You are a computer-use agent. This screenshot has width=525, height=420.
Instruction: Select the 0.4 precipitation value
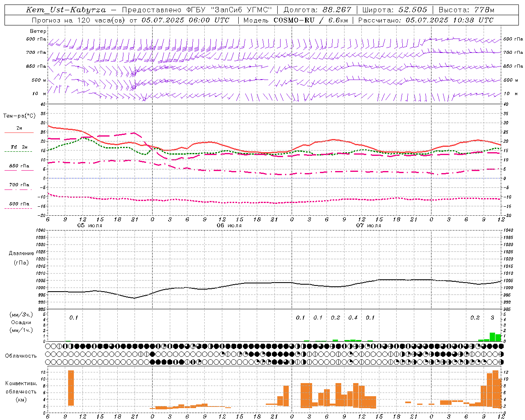click(353, 317)
